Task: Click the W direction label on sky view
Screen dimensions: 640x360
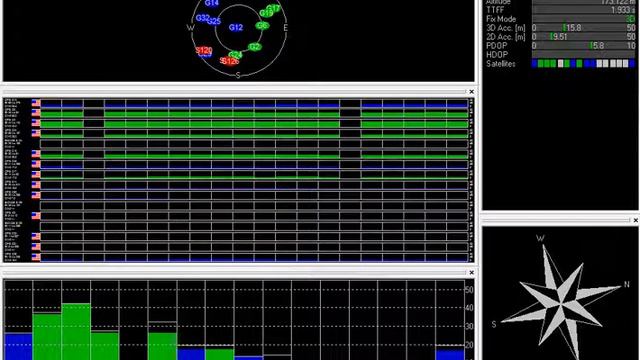Action: click(191, 28)
